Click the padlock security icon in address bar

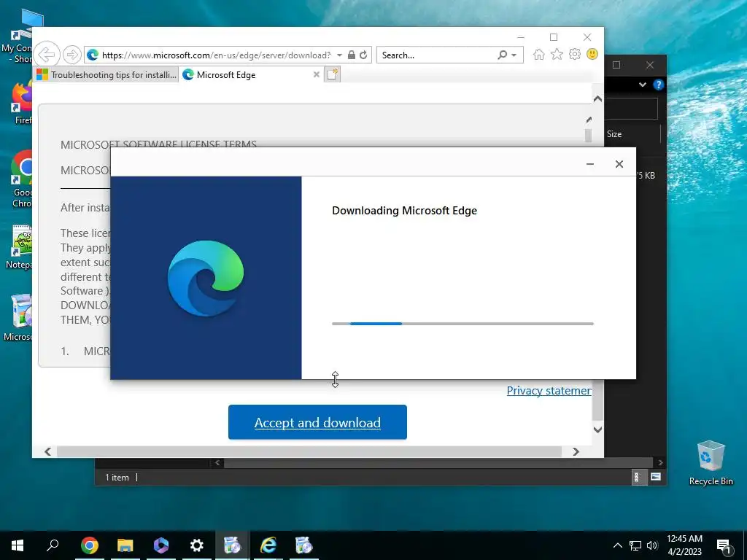pos(352,55)
